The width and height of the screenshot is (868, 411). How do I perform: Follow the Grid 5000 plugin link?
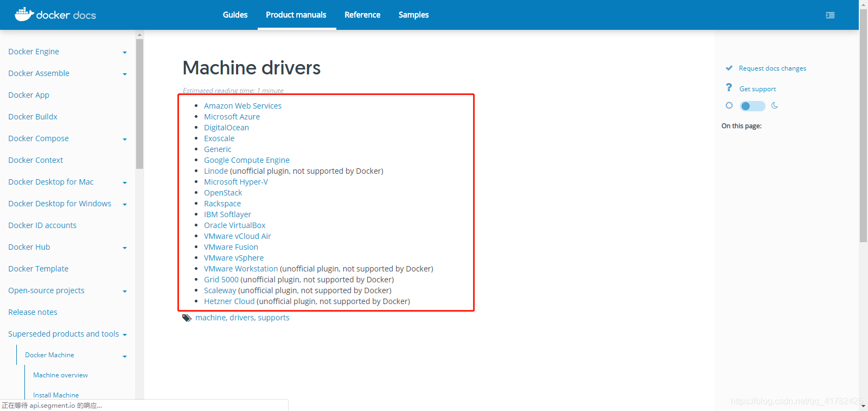tap(221, 280)
